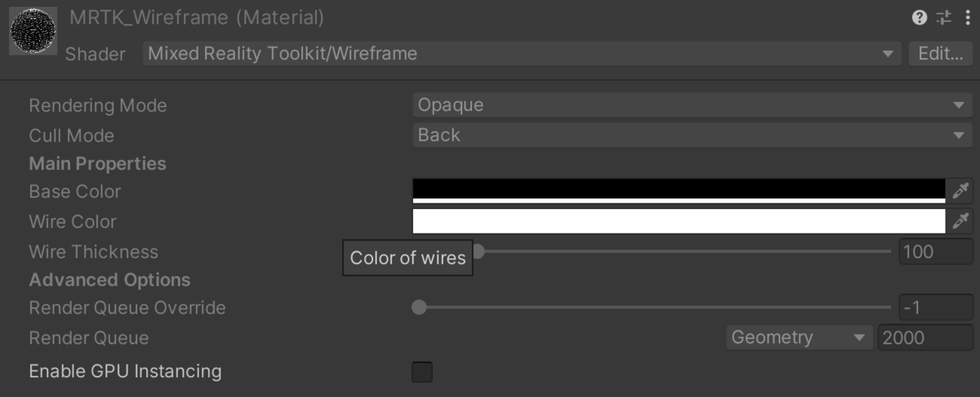Click the Wire Thickness slider track

point(686,252)
